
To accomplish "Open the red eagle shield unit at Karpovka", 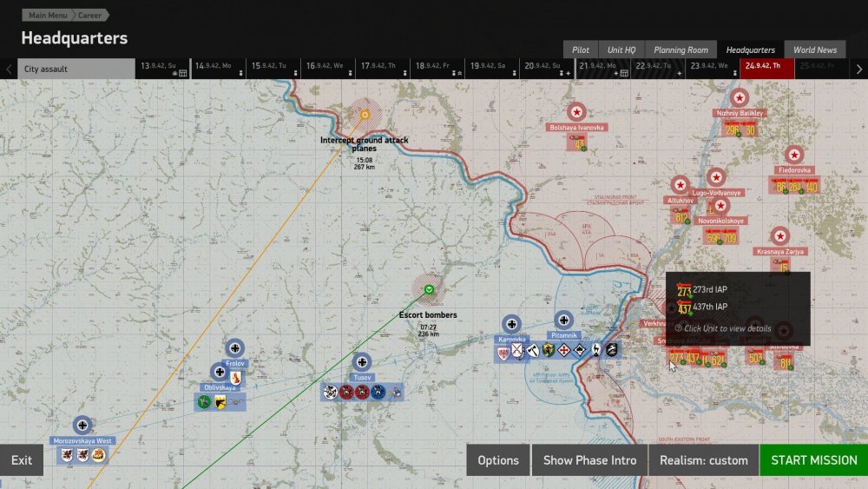I will pos(503,354).
